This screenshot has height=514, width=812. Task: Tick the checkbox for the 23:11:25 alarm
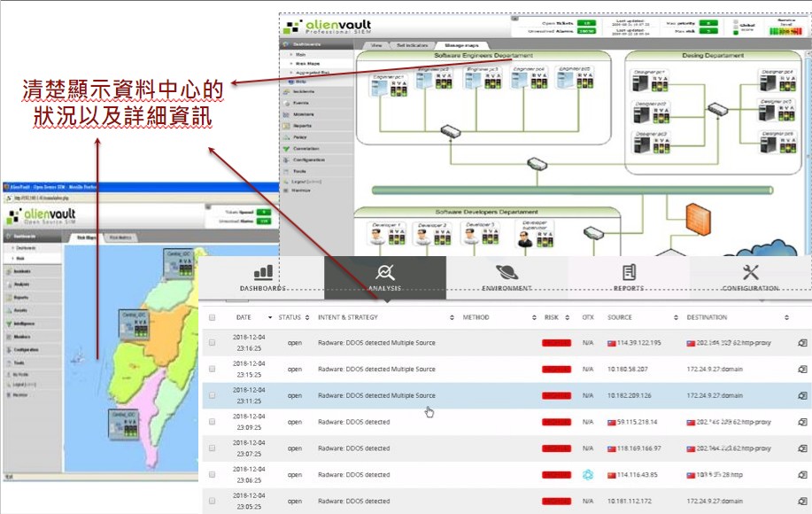point(212,395)
